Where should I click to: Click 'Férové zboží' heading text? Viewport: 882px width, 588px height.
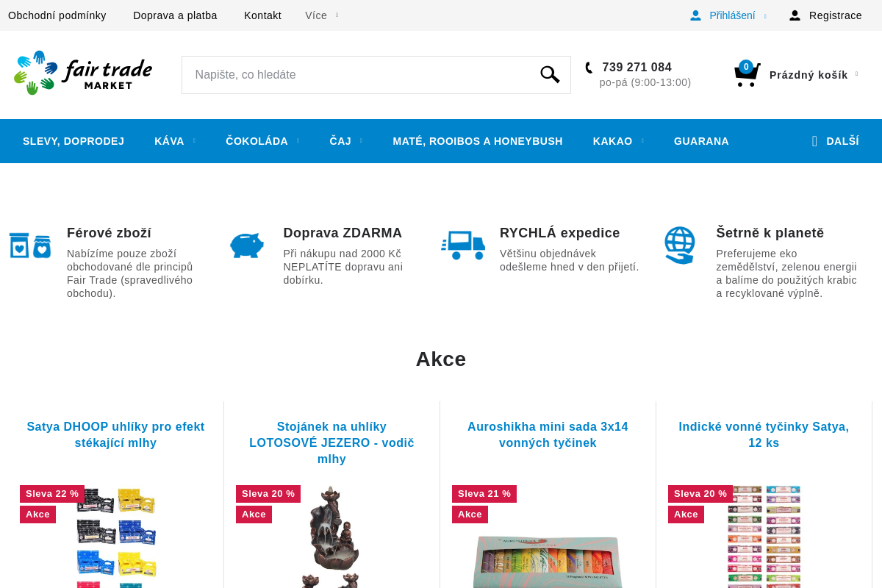click(x=109, y=233)
